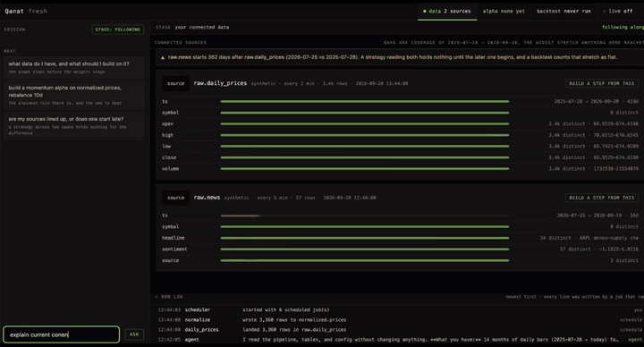Image resolution: width=644 pixels, height=347 pixels.
Task: Click the warning triangle icon in the alert
Action: (x=163, y=57)
